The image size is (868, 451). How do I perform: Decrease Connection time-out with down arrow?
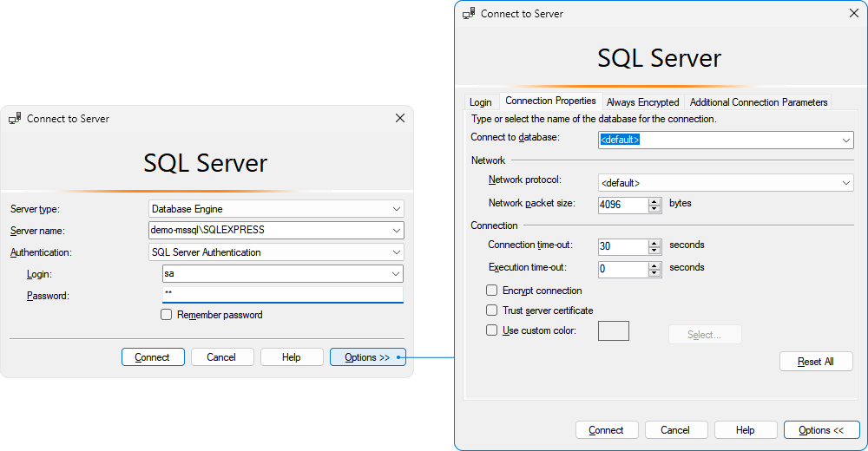click(x=654, y=250)
